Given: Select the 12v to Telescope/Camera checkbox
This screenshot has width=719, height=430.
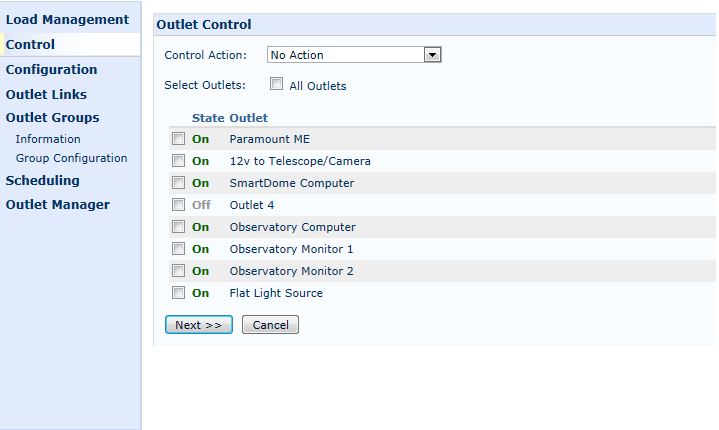Looking at the screenshot, I should click(x=178, y=160).
